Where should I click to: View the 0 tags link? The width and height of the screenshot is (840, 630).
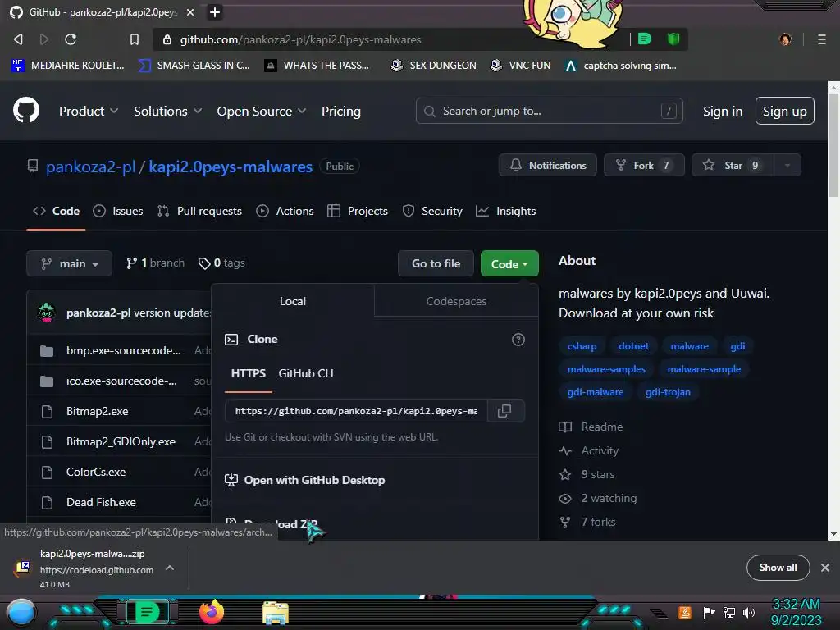point(221,263)
